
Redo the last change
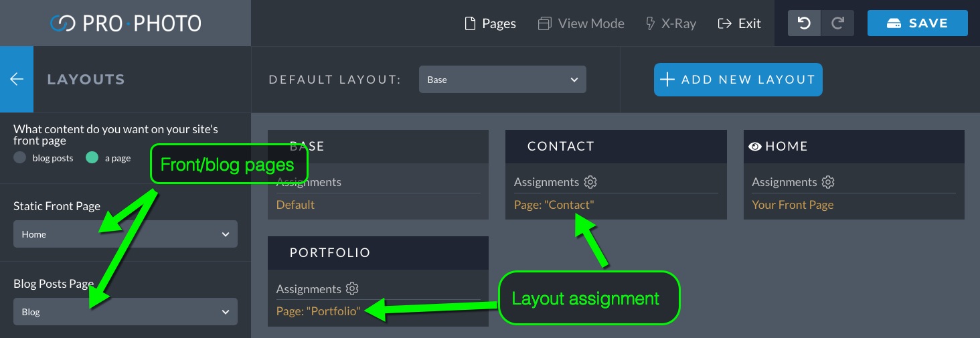tap(837, 23)
